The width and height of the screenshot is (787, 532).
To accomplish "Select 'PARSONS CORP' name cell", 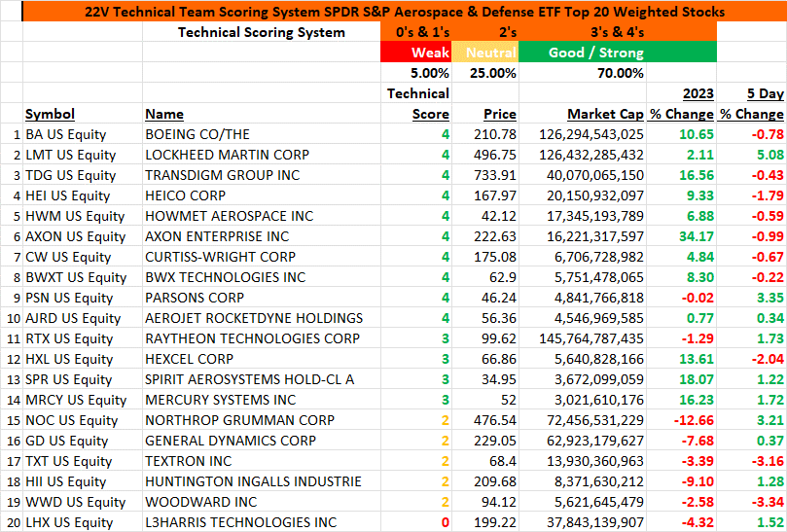I will pos(262,298).
